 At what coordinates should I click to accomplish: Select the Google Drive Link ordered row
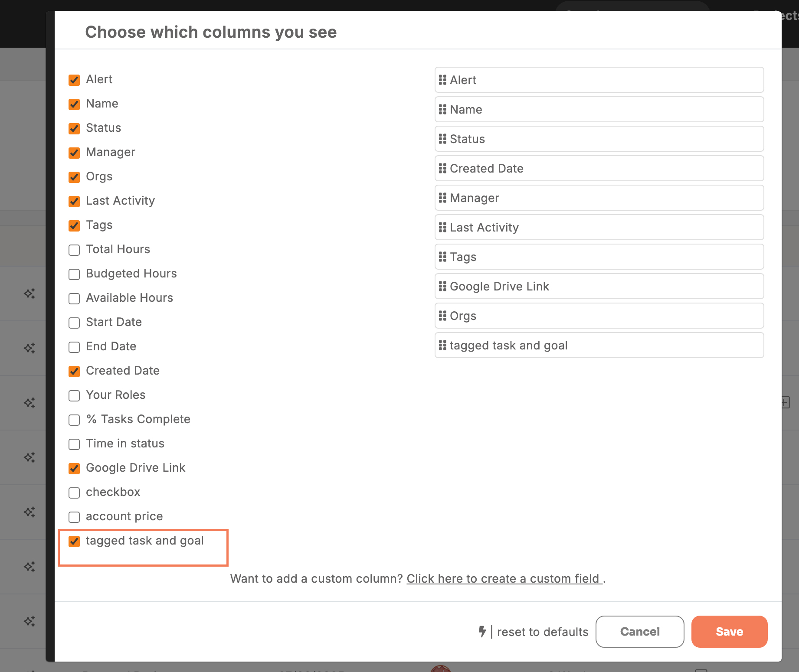tap(599, 286)
